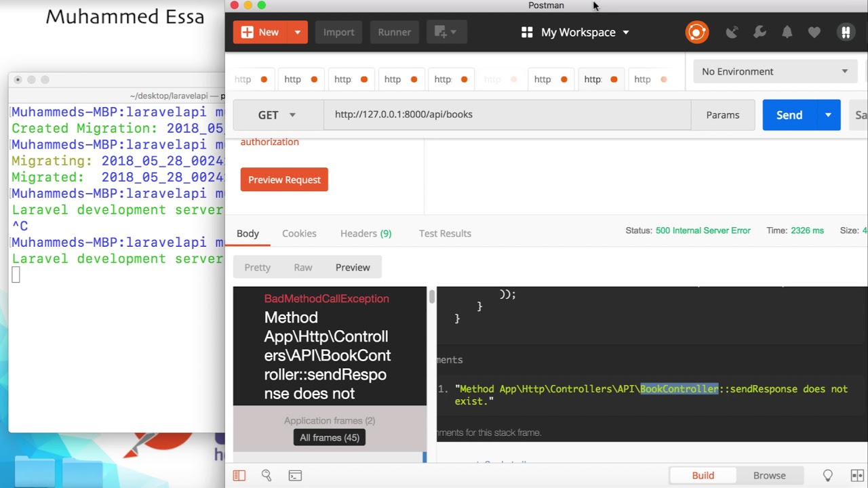Click the Postman window title text
Image resolution: width=868 pixels, height=488 pixels.
coord(546,5)
